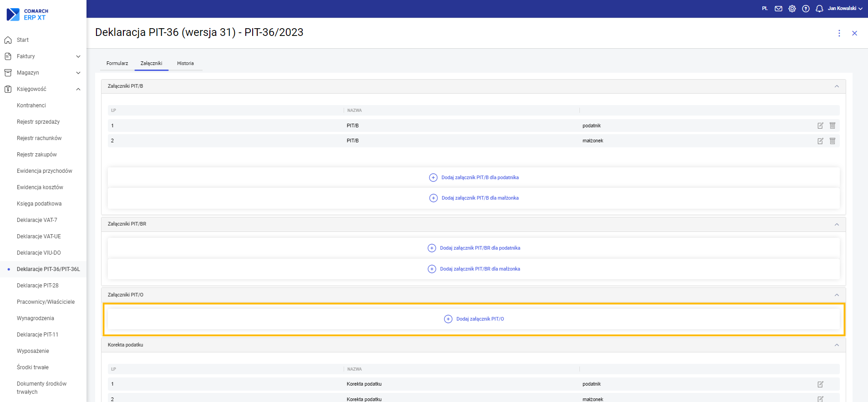Click Dodaj załącznik PIT/O
868x402 pixels.
tap(474, 319)
